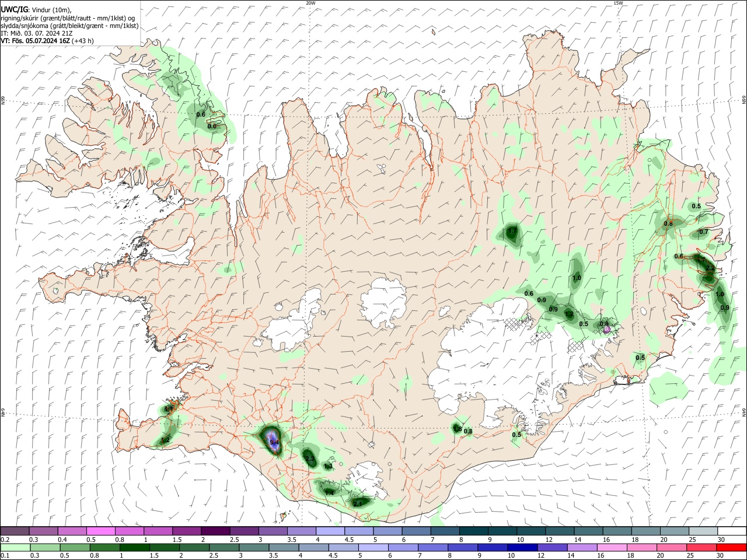This screenshot has width=747, height=560.
Task: Click the '0.1' label in the lower legend
Action: point(5,556)
